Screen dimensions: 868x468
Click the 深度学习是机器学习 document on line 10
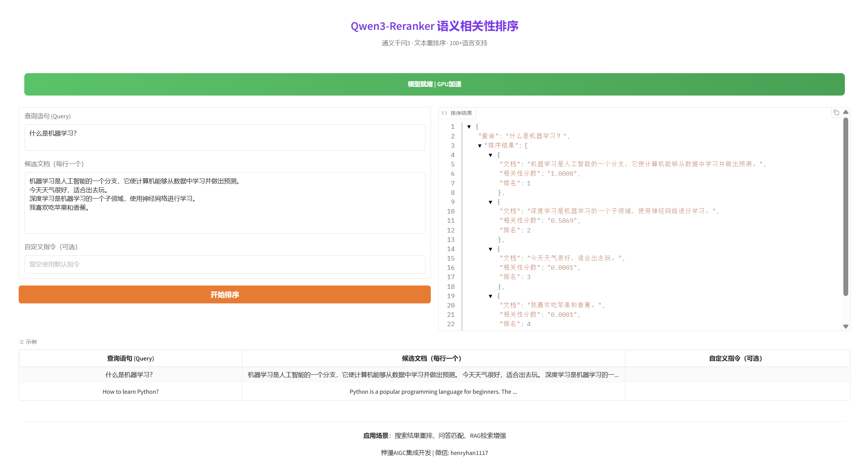point(622,211)
